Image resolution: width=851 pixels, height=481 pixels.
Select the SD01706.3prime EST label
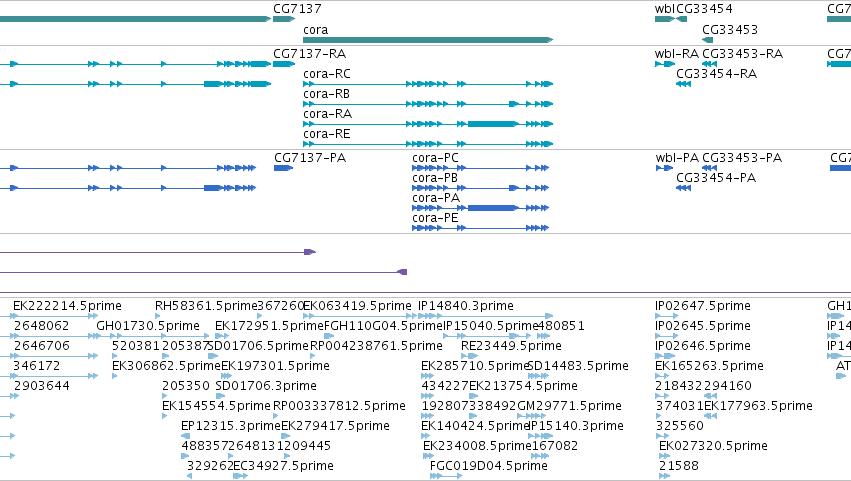pyautogui.click(x=266, y=387)
